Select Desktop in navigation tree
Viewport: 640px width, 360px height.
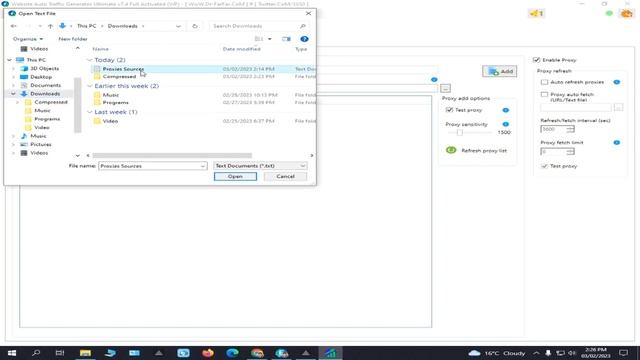[41, 77]
